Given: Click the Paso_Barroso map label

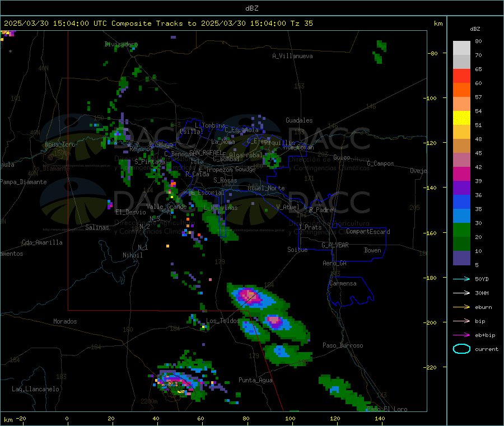Looking at the screenshot, I should point(343,345).
